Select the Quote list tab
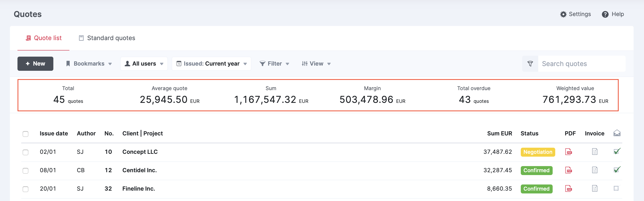This screenshot has height=201, width=644. tap(43, 38)
